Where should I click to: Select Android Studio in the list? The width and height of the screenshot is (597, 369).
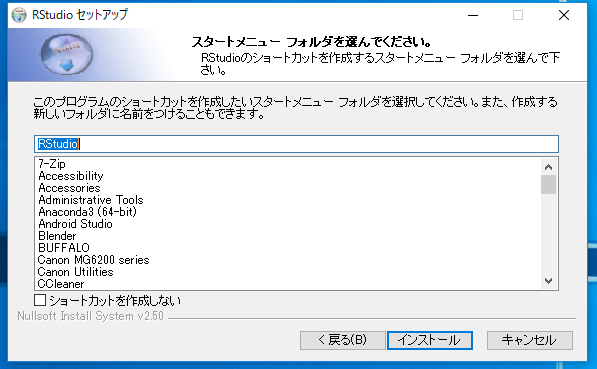(x=75, y=224)
